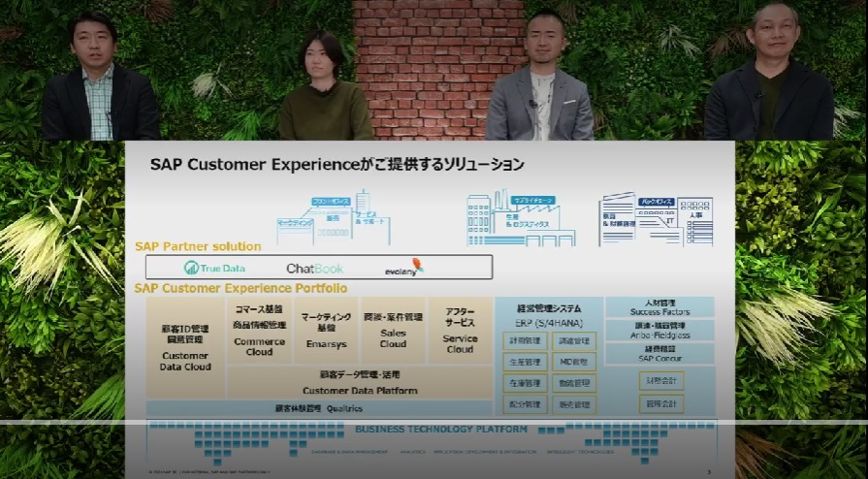Click the SAP Customer Experience Portfolio heading
Screen dimensions: 868x479
[241, 289]
